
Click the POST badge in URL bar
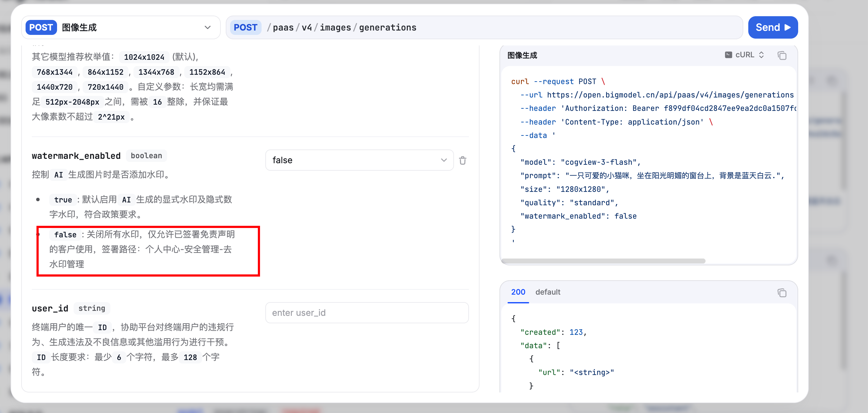245,27
